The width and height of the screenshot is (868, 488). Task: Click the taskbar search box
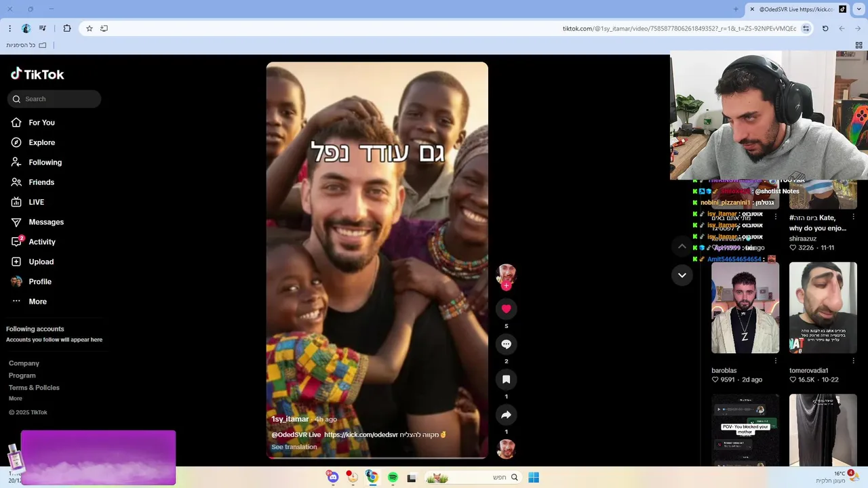click(x=473, y=478)
